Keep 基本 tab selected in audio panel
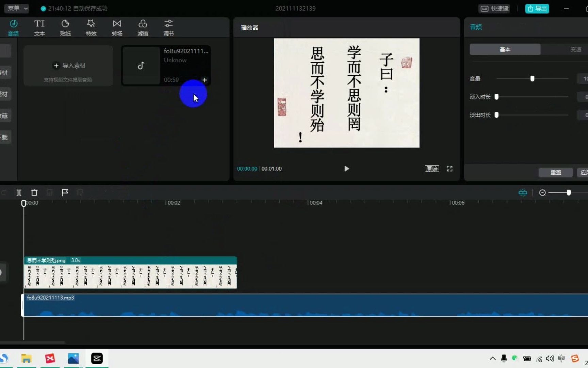This screenshot has width=588, height=368. click(505, 49)
